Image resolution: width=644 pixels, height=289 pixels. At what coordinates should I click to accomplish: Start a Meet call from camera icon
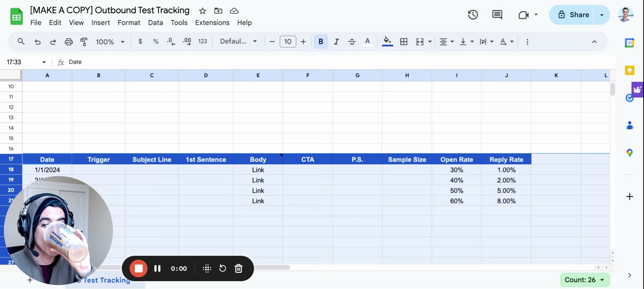[x=524, y=15]
